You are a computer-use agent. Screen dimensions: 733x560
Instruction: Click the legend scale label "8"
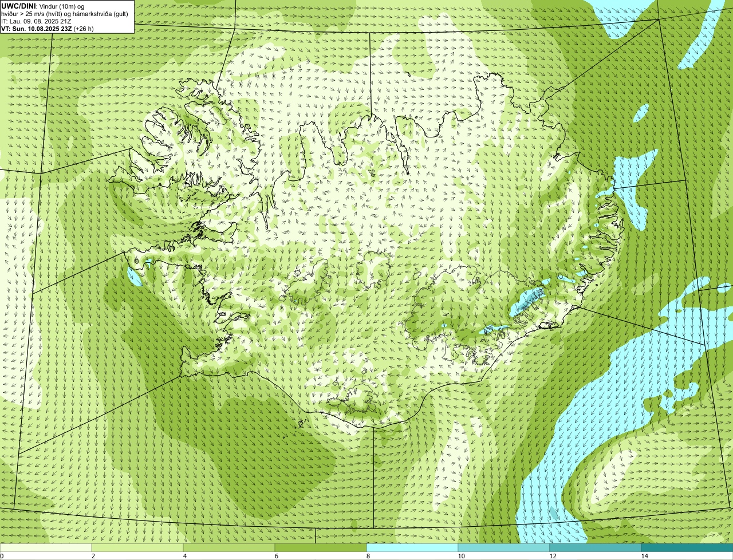pos(368,556)
